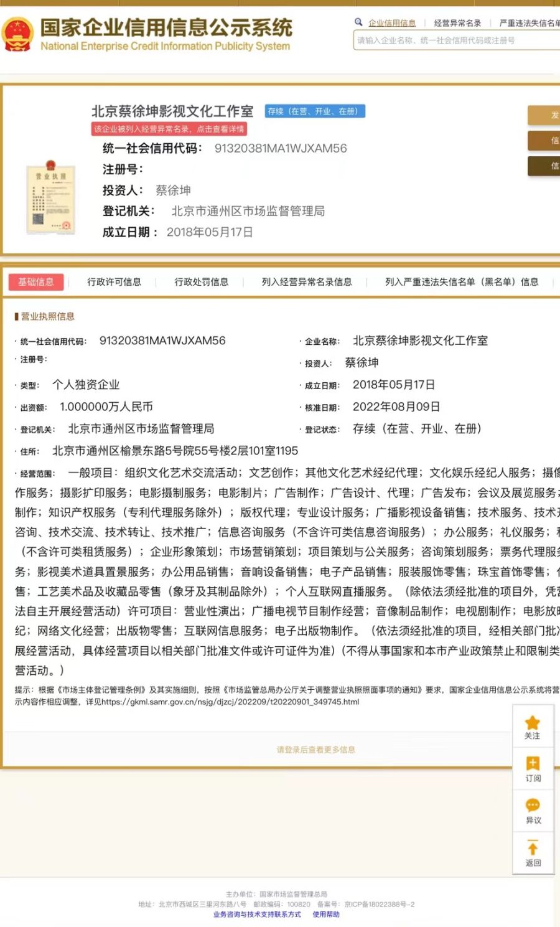Click the 关注 star icon
Screen dimensions: 560x927
[533, 723]
